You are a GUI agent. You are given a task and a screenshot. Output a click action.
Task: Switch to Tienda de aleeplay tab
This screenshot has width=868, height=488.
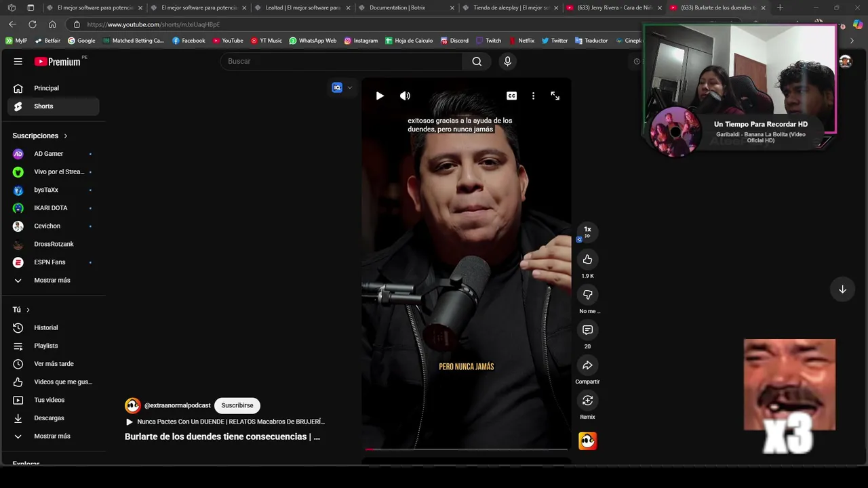[x=510, y=7]
